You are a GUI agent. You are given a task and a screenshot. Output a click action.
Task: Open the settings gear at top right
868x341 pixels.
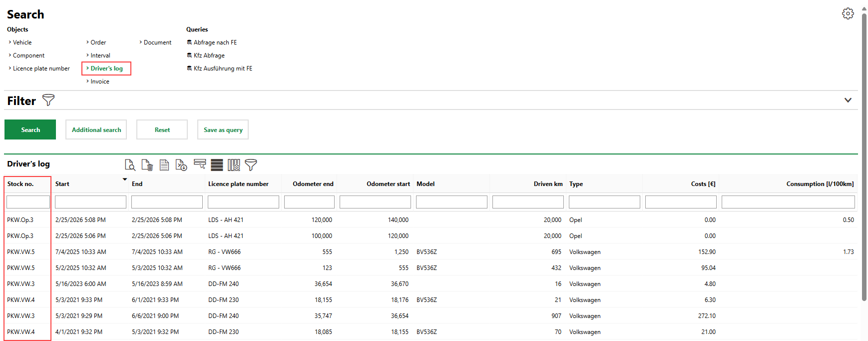click(x=848, y=13)
